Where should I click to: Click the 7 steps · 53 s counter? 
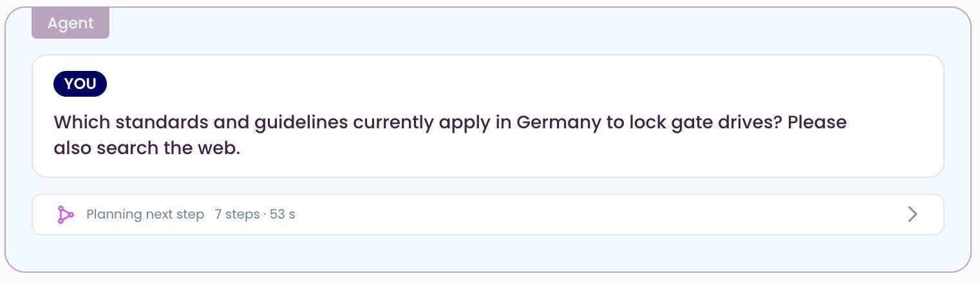(255, 215)
